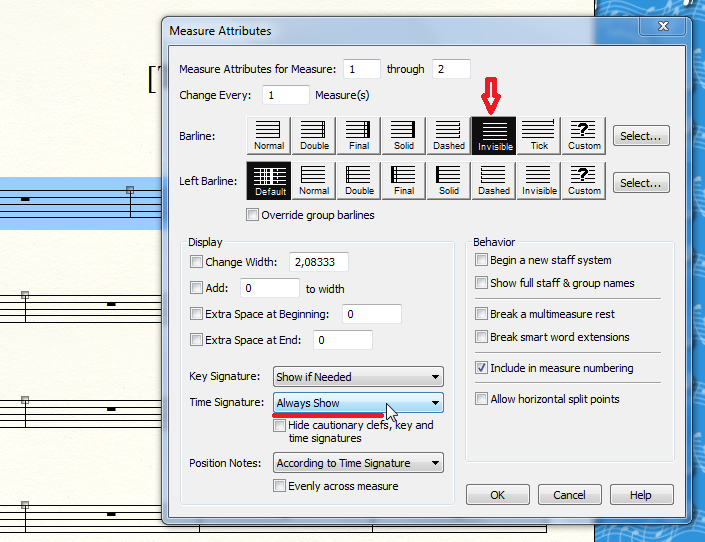Viewport: 705px width, 542px height.
Task: Toggle Begin a new staff system
Action: (482, 260)
